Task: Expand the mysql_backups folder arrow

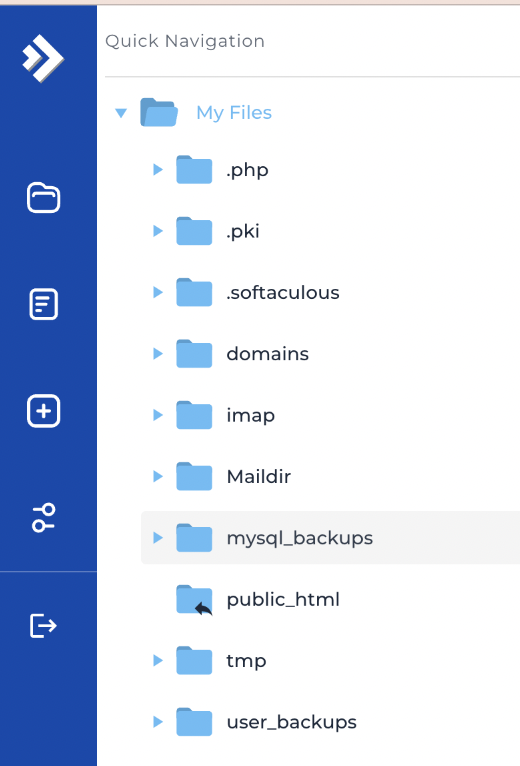Action: [x=157, y=537]
